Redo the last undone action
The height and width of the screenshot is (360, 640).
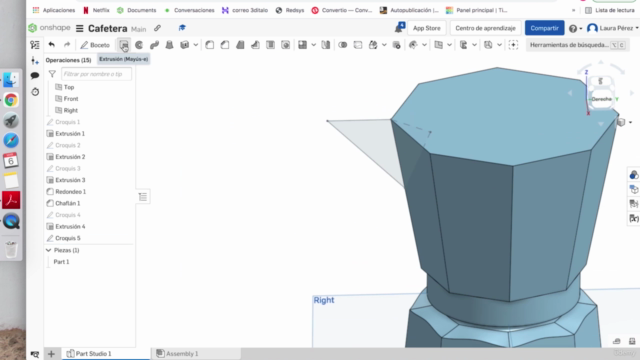tap(67, 44)
